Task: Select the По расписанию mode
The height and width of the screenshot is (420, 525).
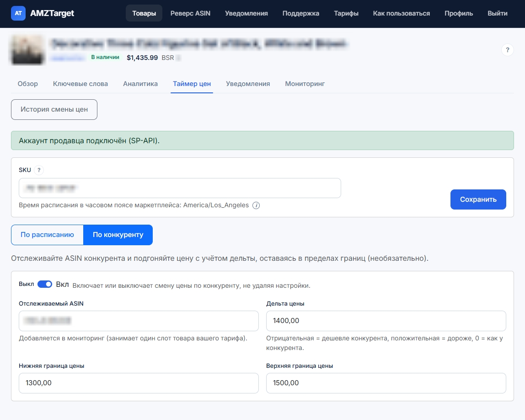Action: coord(47,235)
